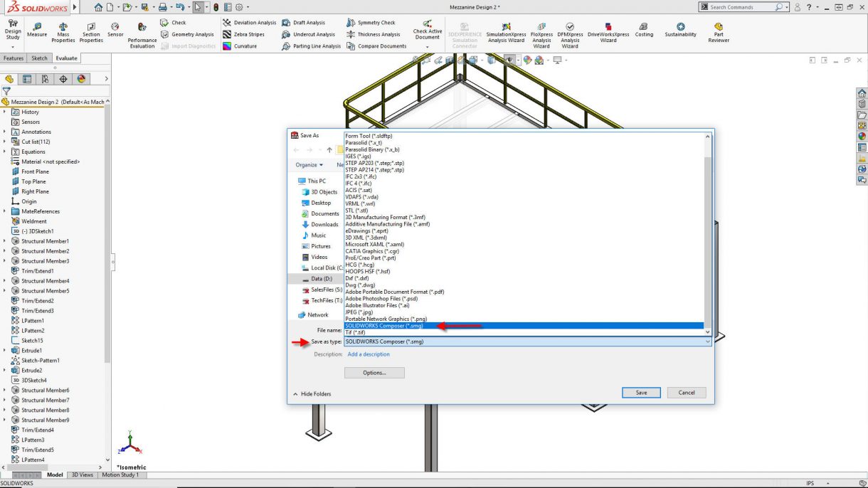This screenshot has height=488, width=868.
Task: Open the Organize dropdown menu
Action: point(309,165)
